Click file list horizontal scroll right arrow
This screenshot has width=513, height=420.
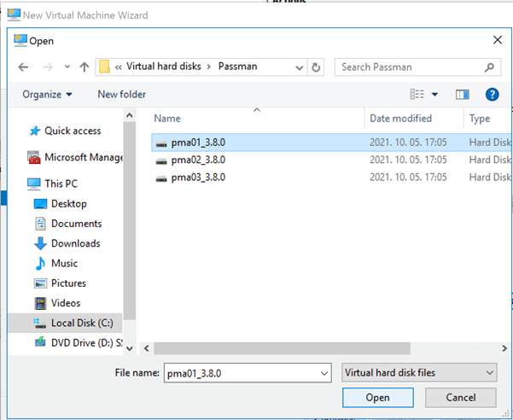(x=504, y=348)
